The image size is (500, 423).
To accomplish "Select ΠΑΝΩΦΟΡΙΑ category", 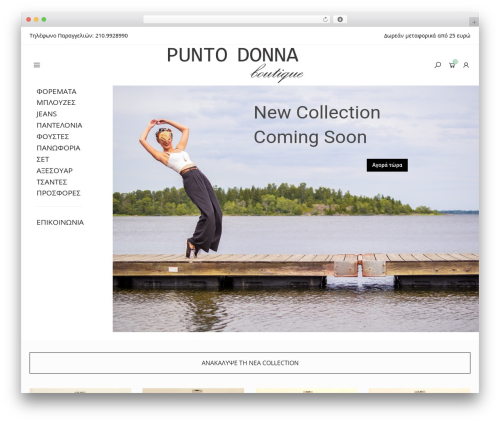I will (58, 148).
